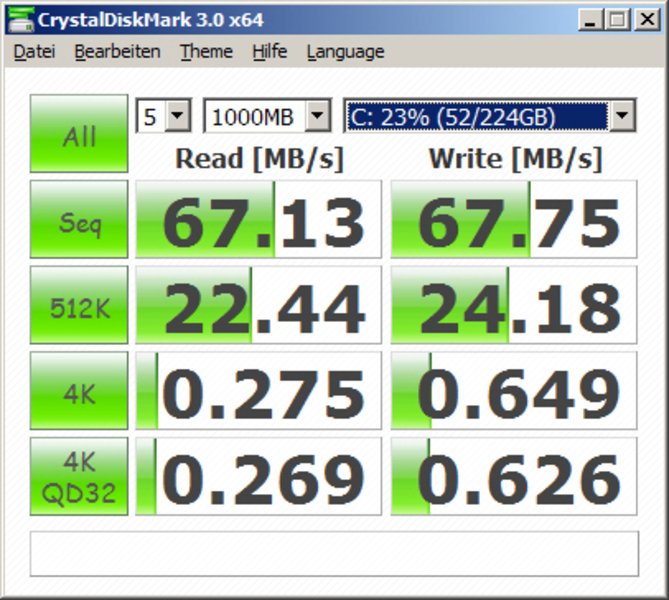The image size is (669, 600).
Task: Open the Datei menu
Action: pos(34,52)
